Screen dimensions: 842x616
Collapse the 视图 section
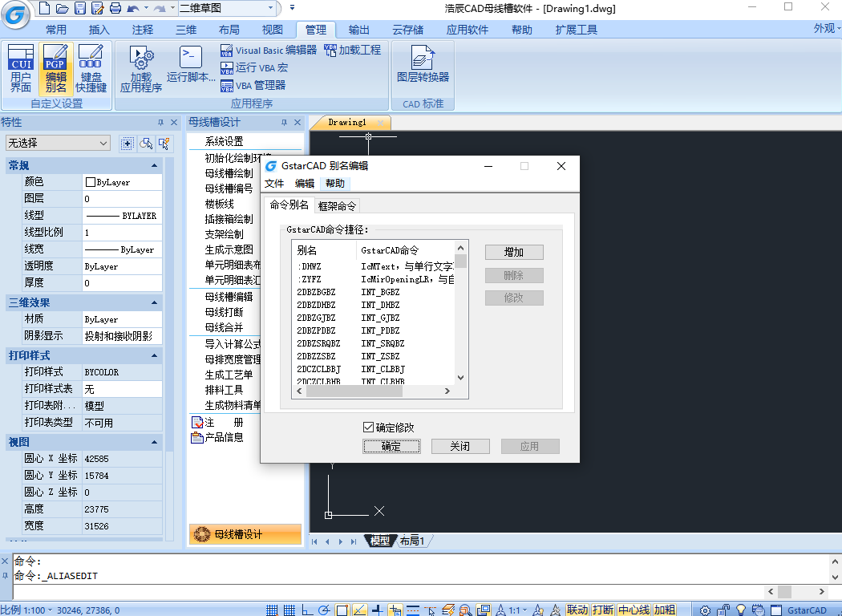tap(154, 443)
